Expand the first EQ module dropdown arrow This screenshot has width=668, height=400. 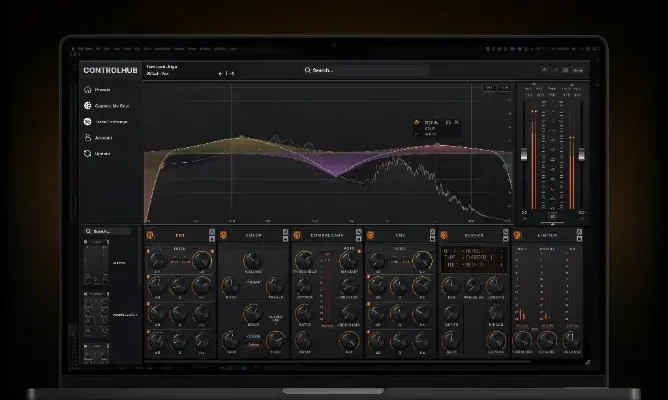tap(212, 238)
